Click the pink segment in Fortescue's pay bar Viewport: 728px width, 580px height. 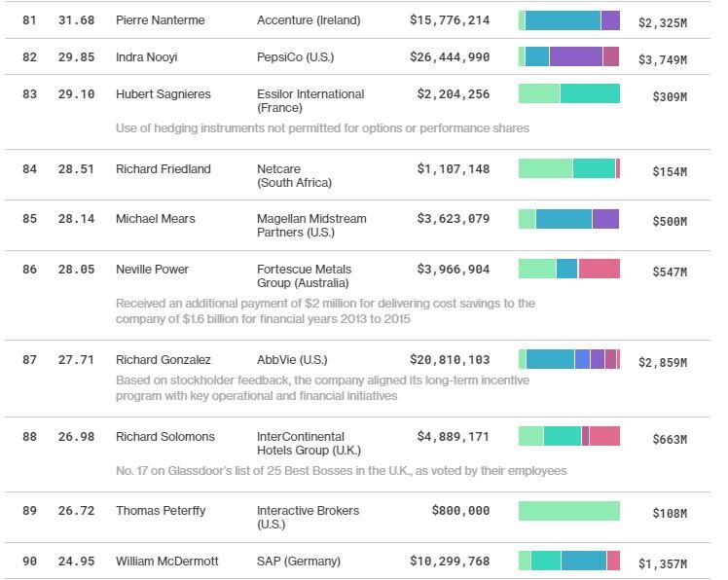(x=599, y=269)
